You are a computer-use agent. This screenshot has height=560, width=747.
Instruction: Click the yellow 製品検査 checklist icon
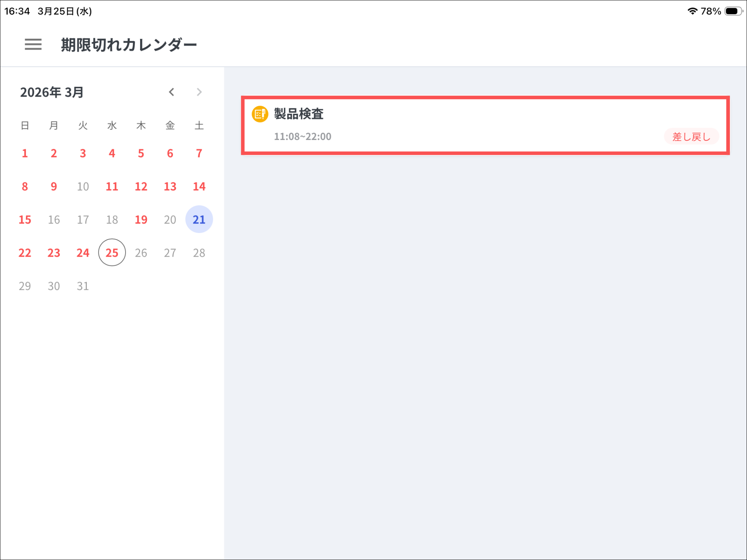click(260, 114)
